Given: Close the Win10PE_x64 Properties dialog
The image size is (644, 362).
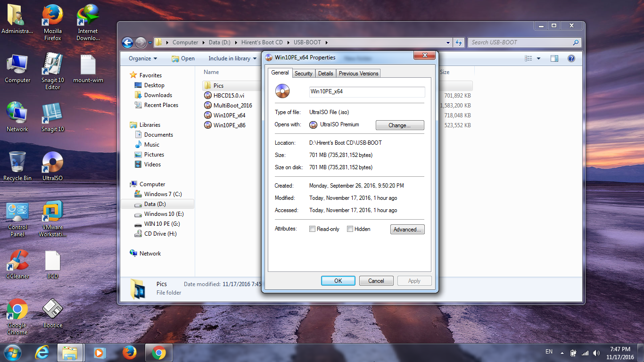Looking at the screenshot, I should pyautogui.click(x=424, y=56).
